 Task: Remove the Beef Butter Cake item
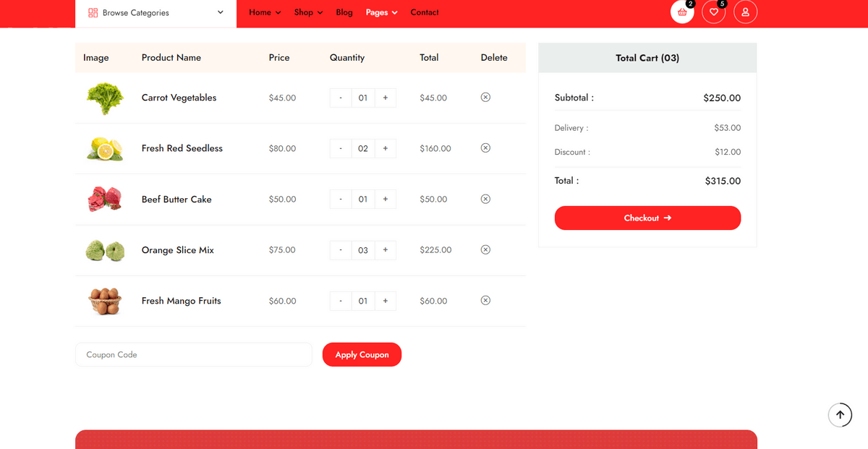pyautogui.click(x=485, y=199)
